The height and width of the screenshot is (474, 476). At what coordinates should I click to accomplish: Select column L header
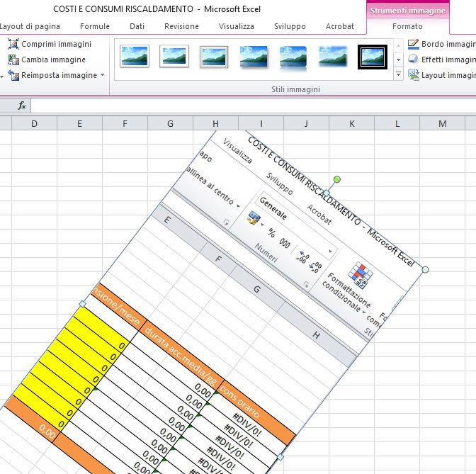click(397, 124)
